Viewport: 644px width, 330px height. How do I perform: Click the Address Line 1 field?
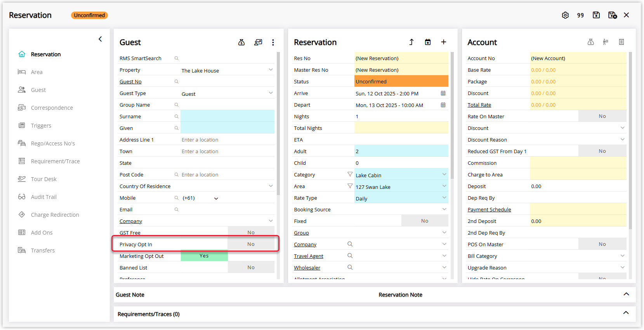[227, 140]
